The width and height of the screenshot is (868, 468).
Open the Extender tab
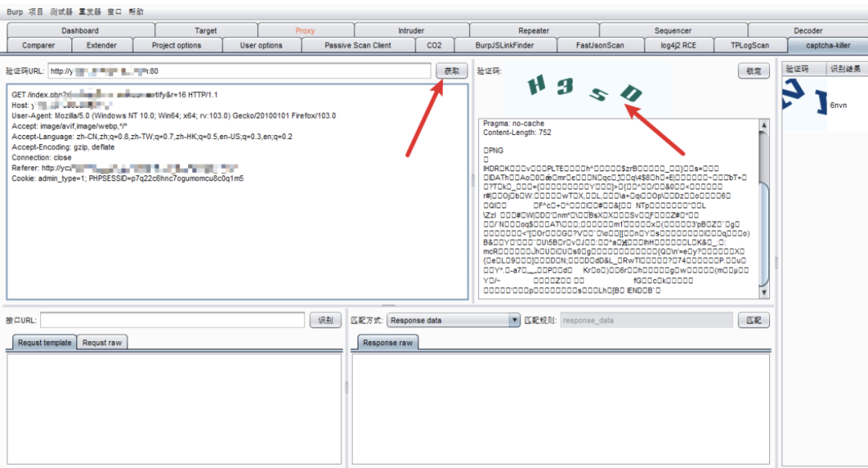click(102, 45)
